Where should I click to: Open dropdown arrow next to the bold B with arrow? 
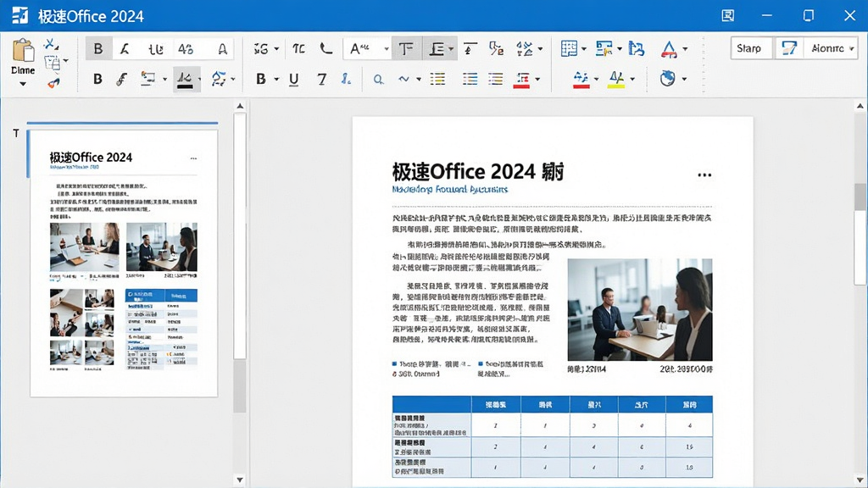pyautogui.click(x=276, y=79)
